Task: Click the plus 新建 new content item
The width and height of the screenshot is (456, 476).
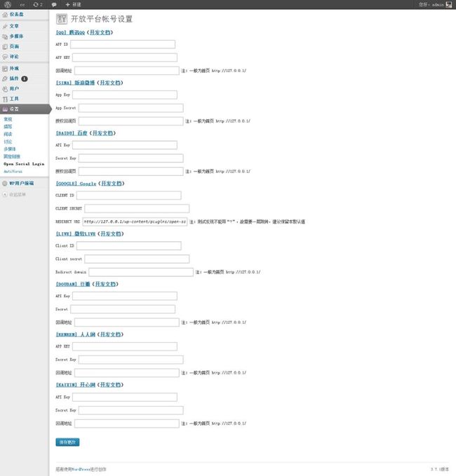Action: [73, 4]
